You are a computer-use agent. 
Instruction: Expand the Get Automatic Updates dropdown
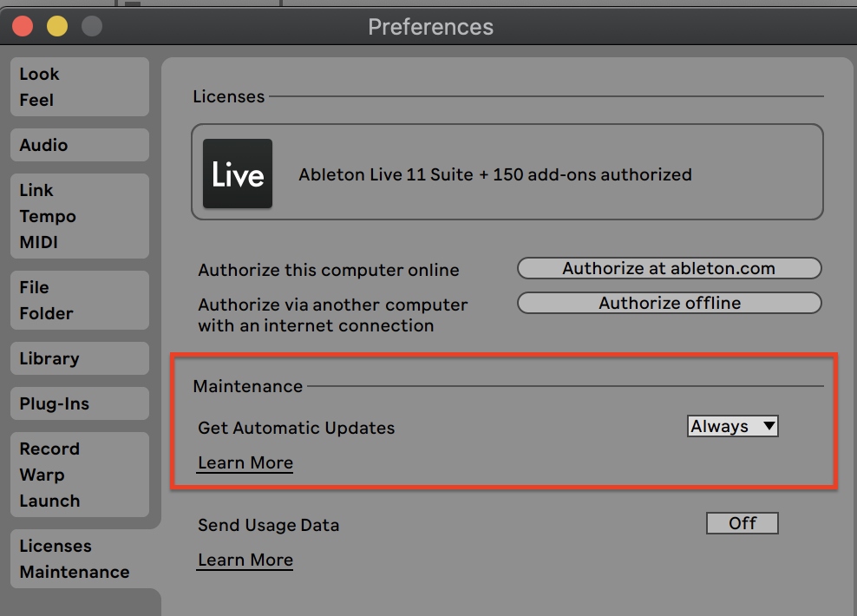pos(732,426)
